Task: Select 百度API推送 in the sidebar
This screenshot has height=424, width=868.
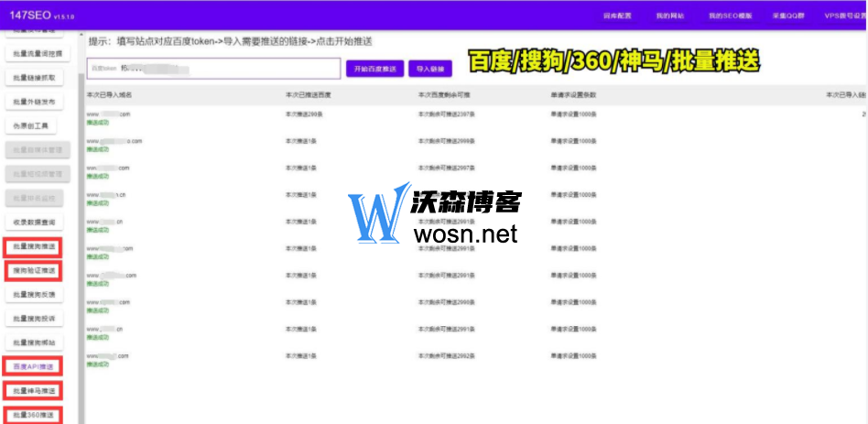Action: (35, 367)
